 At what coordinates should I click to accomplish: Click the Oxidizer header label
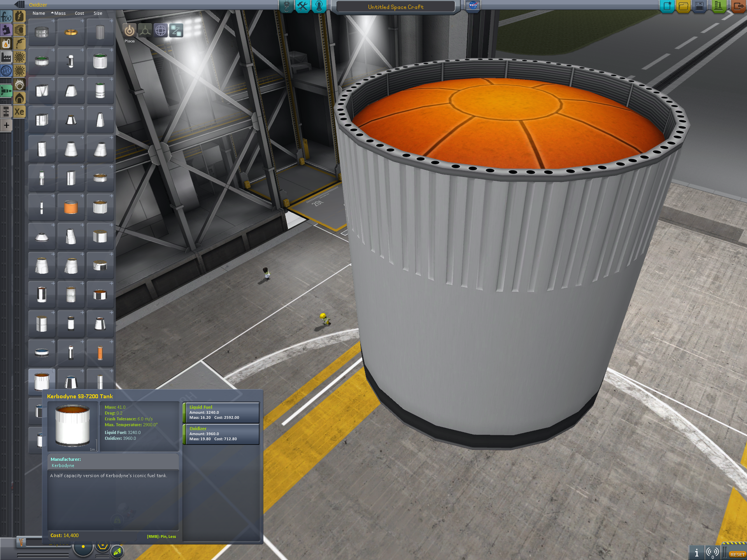coord(38,5)
